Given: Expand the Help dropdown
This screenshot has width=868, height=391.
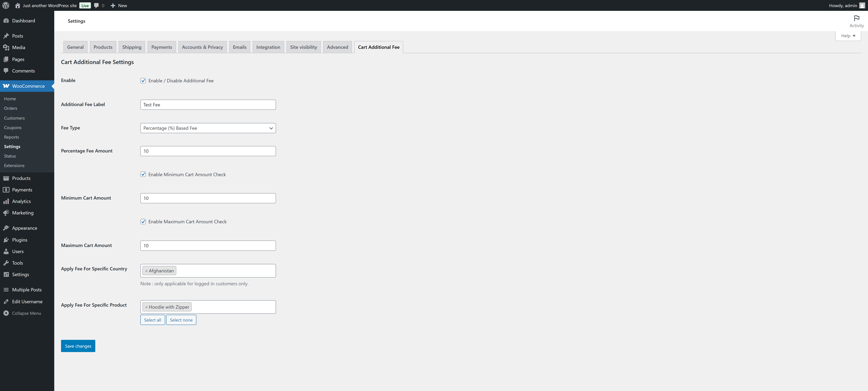Looking at the screenshot, I should [x=848, y=36].
